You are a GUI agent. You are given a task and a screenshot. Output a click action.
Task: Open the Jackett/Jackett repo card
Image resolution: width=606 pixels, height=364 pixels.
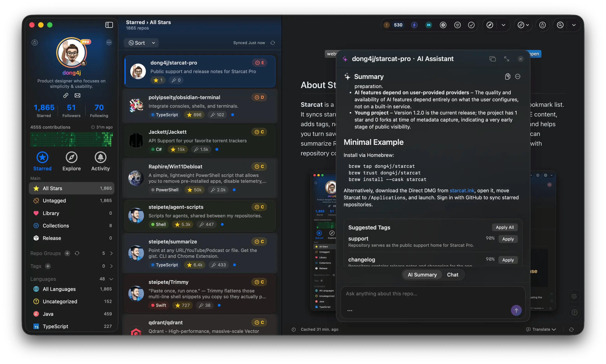click(x=200, y=141)
